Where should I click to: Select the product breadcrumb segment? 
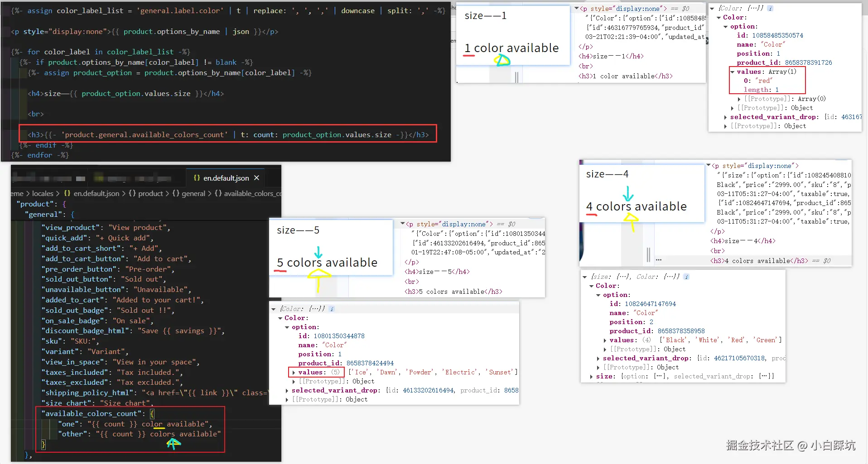click(150, 193)
